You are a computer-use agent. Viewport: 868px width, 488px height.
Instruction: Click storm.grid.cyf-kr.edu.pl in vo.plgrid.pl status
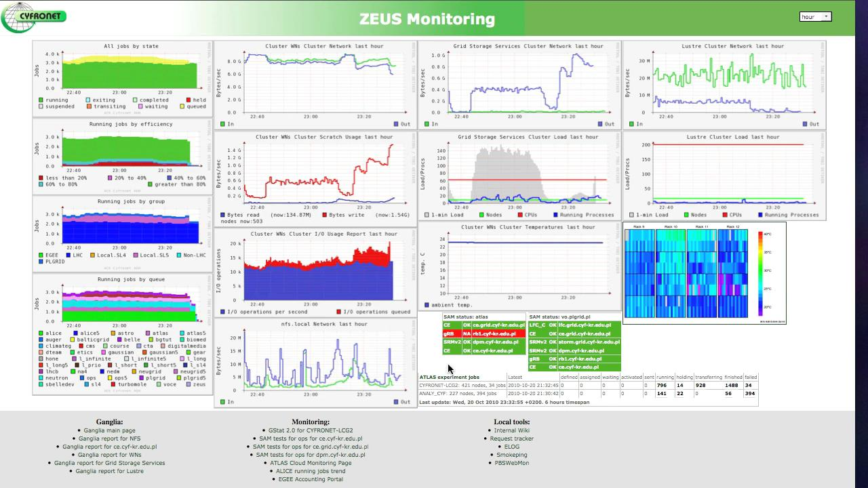589,342
